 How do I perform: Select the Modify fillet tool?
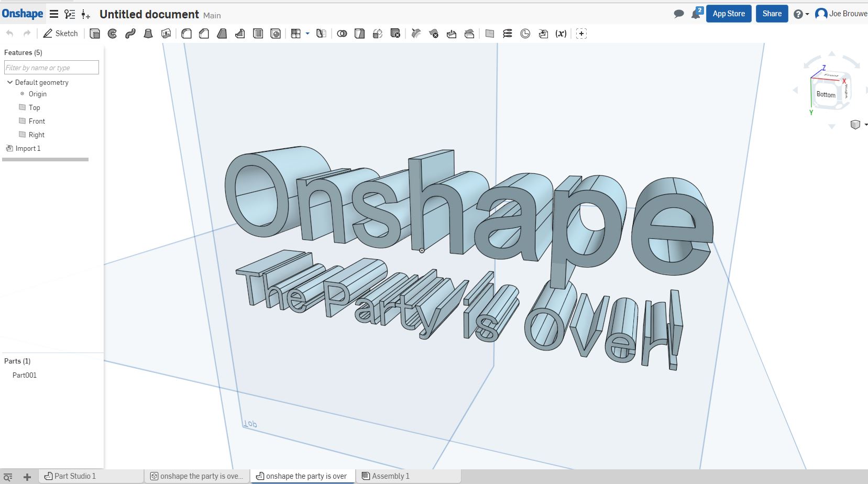coord(416,34)
